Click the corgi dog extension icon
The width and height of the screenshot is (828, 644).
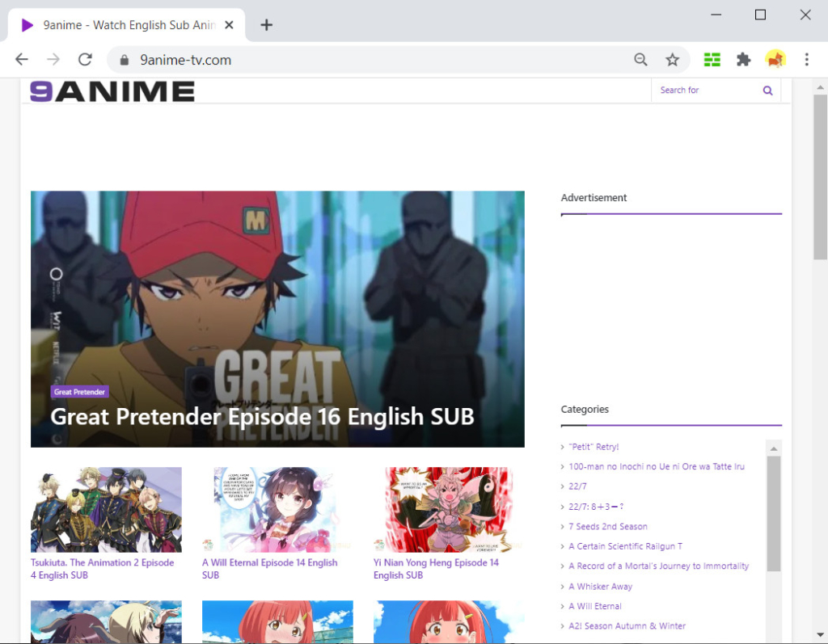pos(775,59)
